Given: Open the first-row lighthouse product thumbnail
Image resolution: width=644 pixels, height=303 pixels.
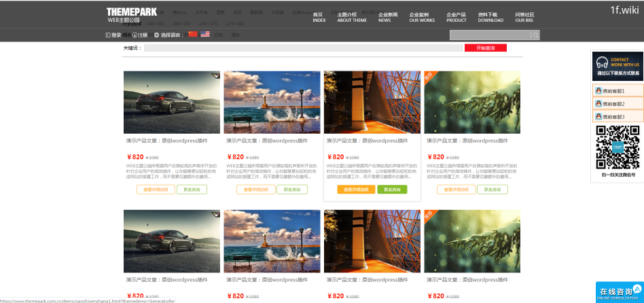Looking at the screenshot, I should (x=272, y=102).
